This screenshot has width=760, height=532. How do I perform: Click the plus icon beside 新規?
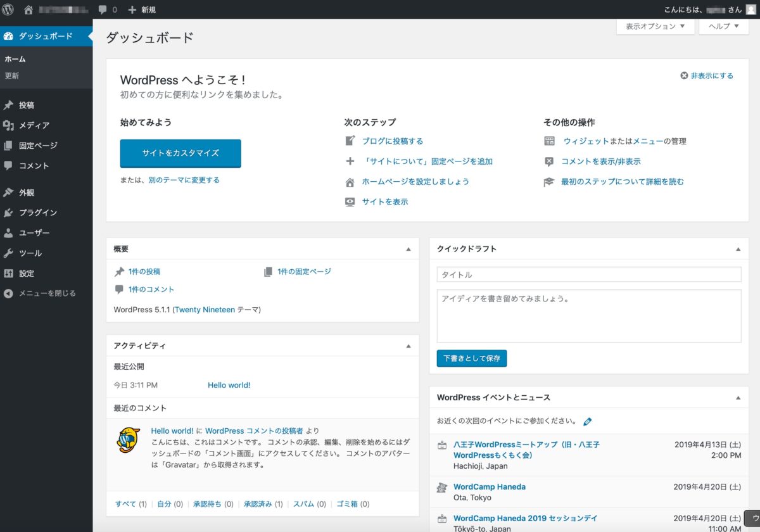[132, 10]
